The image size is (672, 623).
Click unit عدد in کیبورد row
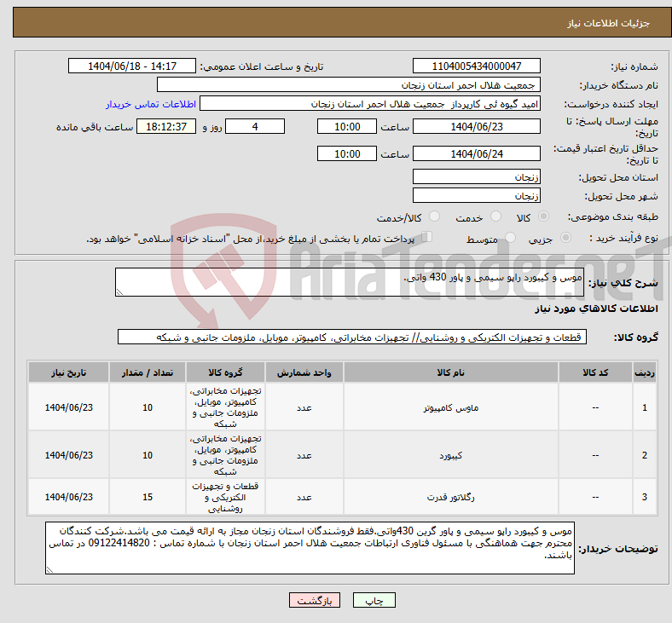click(x=304, y=455)
